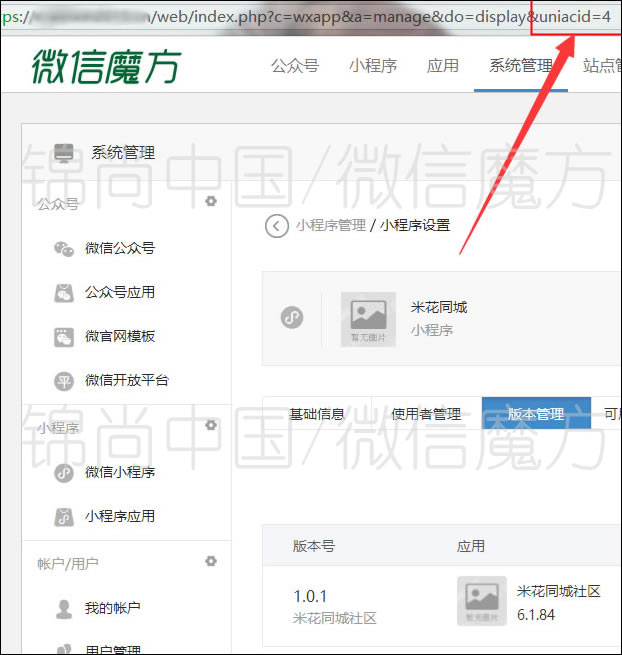Click the 微信开放平台 round icon
Image resolution: width=622 pixels, height=655 pixels.
click(64, 381)
